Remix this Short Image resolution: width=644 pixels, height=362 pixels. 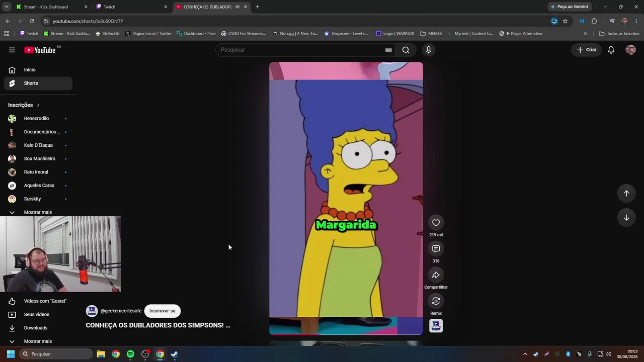coord(436,301)
